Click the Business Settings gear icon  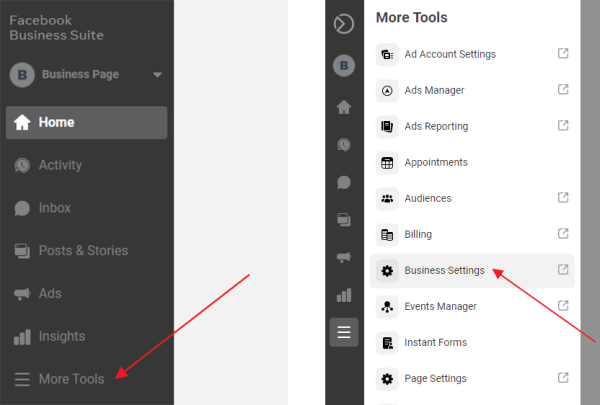[x=387, y=271]
